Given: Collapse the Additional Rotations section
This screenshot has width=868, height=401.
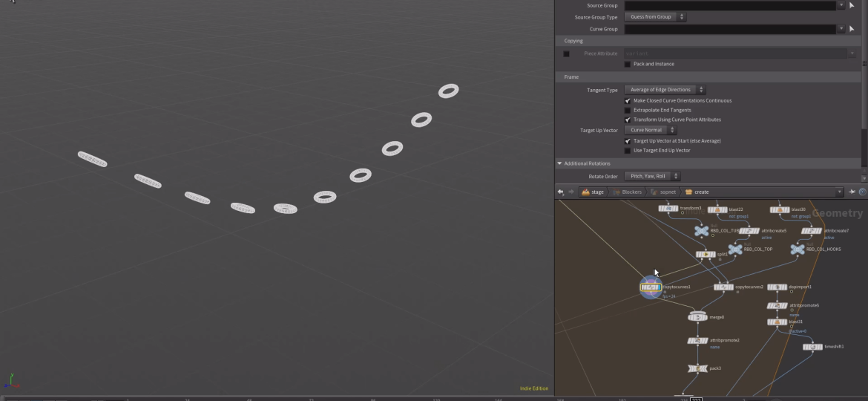Looking at the screenshot, I should pyautogui.click(x=560, y=163).
